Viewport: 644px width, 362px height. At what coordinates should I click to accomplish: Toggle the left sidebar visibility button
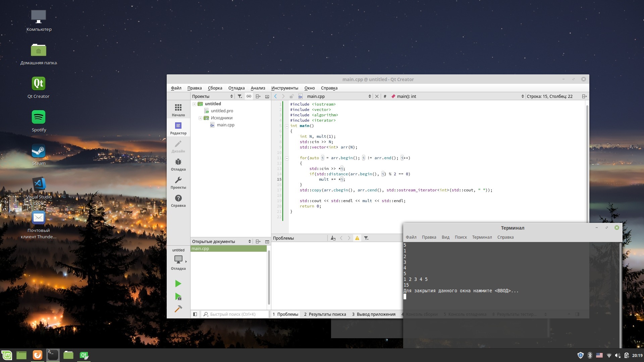[195, 314]
